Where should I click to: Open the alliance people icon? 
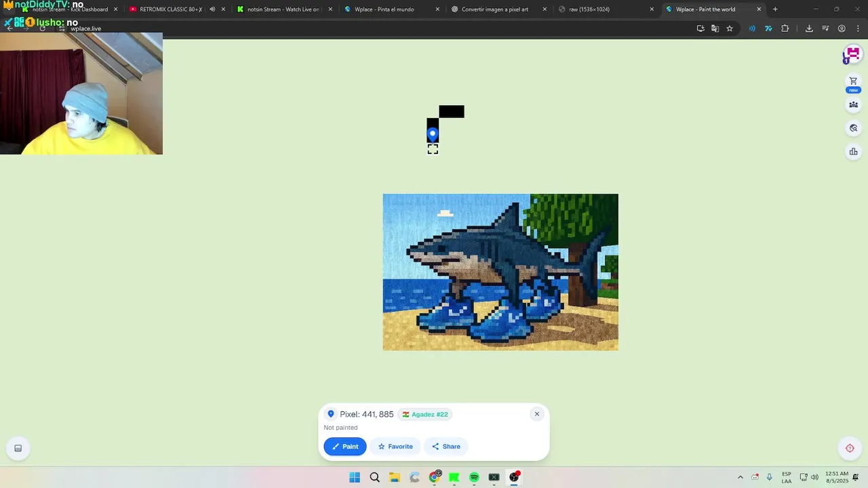pos(853,105)
